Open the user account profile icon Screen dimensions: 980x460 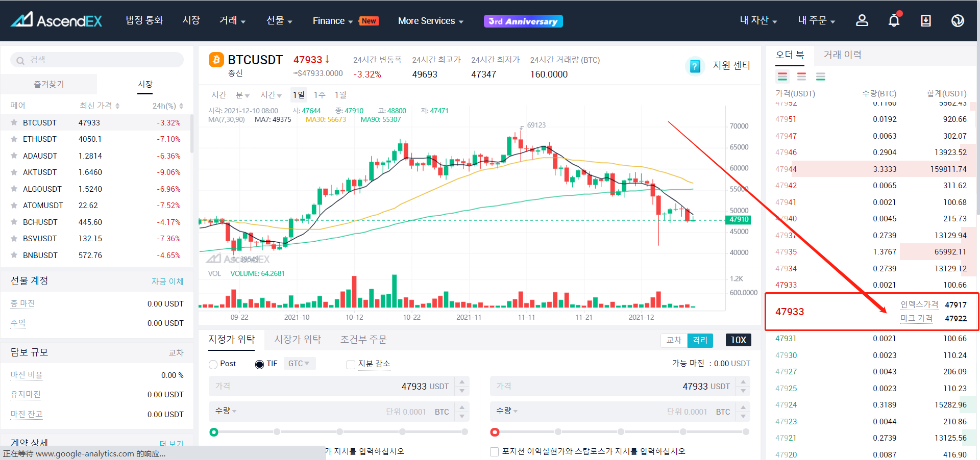pos(862,20)
